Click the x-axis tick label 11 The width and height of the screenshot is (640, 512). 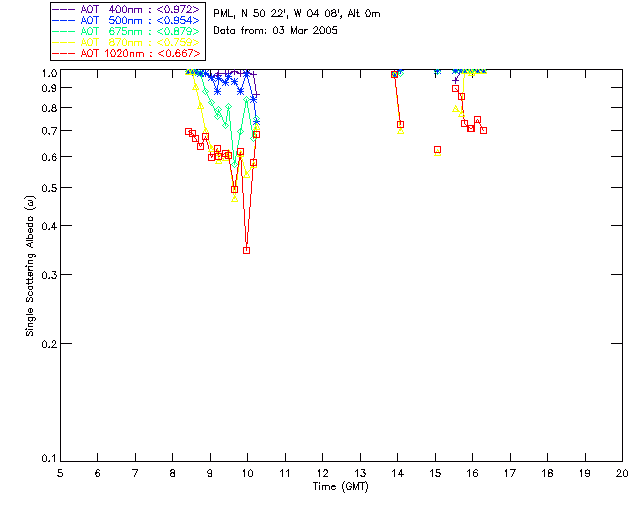[285, 473]
